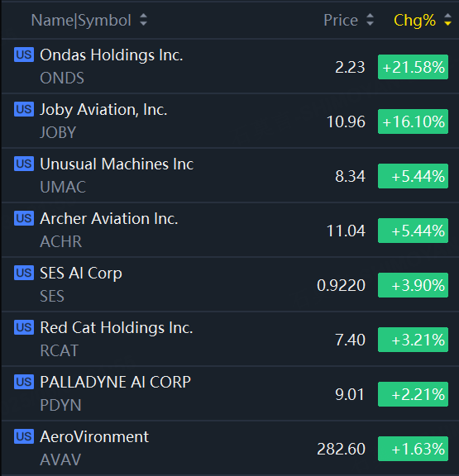Select the UMAC ticker symbol

tap(63, 187)
